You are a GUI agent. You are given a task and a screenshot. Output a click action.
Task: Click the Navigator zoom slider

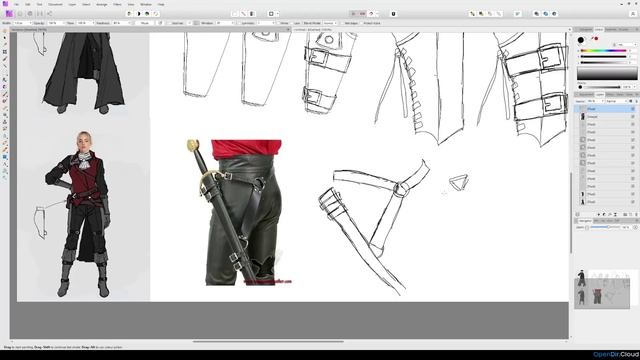click(x=606, y=227)
